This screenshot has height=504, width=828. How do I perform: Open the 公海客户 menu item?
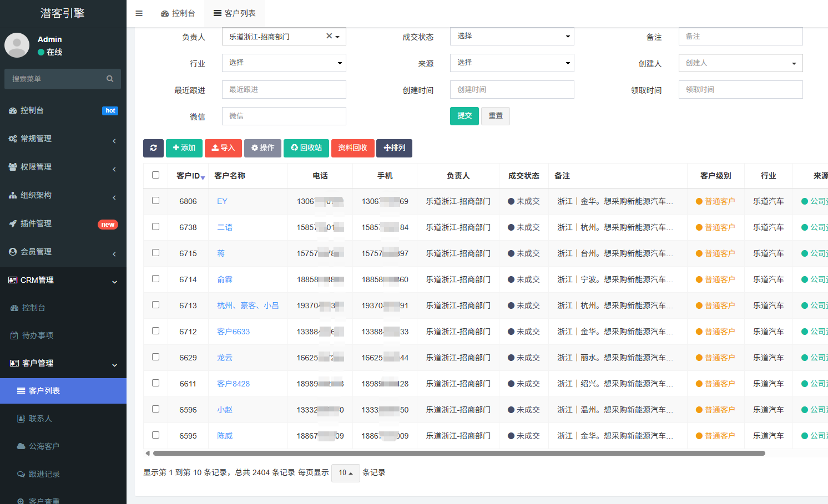(63, 446)
